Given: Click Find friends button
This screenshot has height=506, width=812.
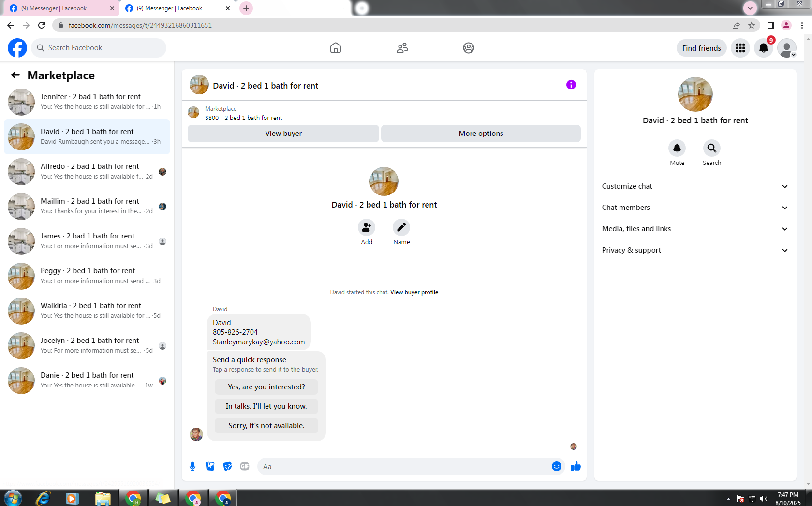Looking at the screenshot, I should 701,48.
